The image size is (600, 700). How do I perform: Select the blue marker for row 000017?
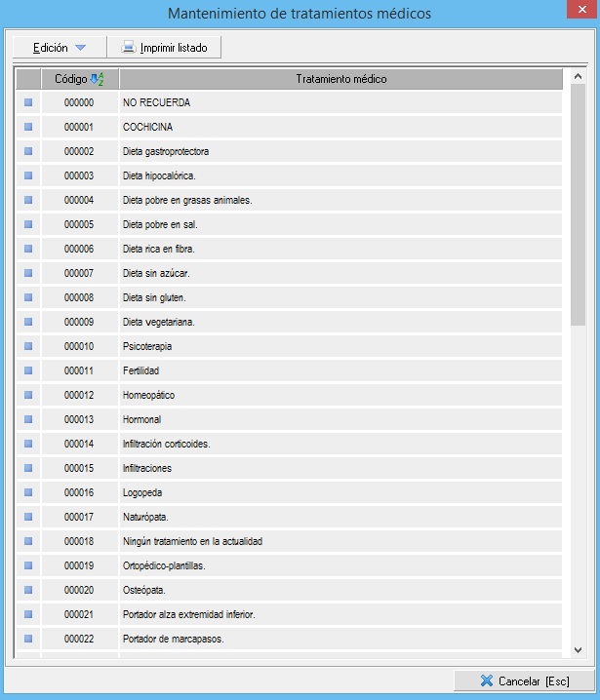tap(28, 517)
